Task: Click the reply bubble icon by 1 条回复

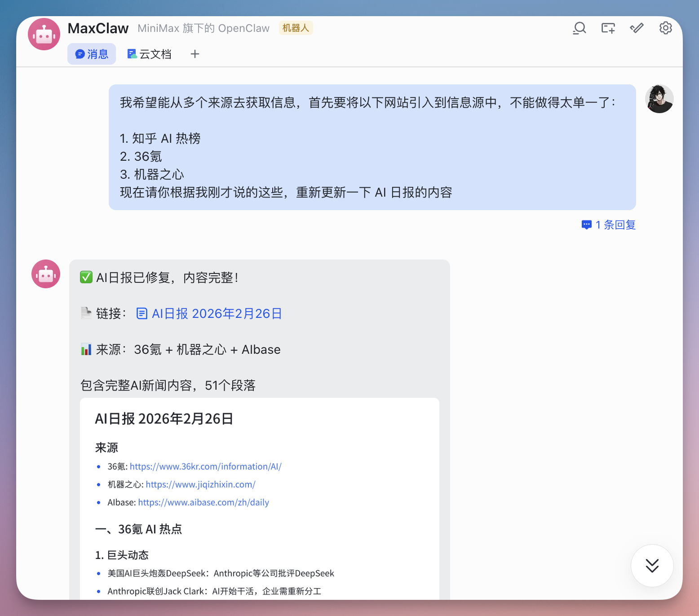Action: pos(586,224)
